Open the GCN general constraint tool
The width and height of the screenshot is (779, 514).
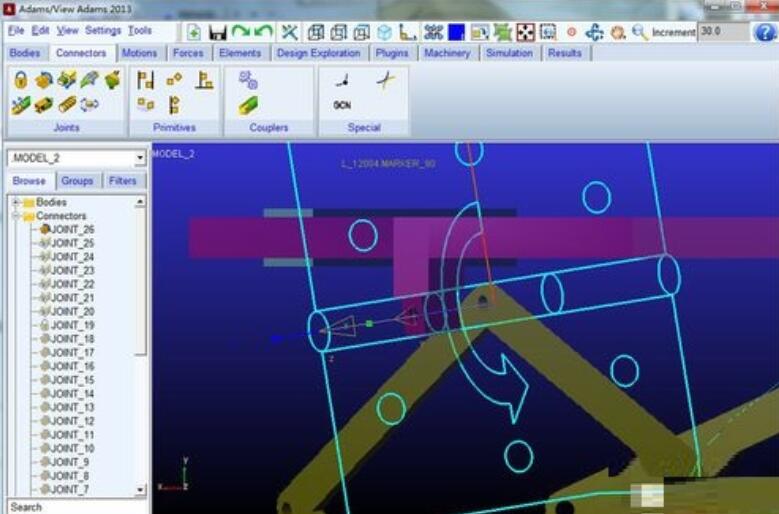click(x=342, y=105)
